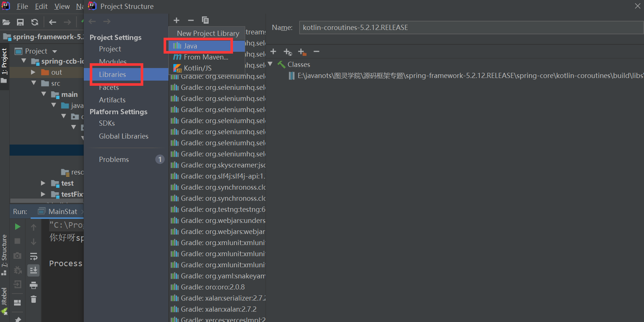Screen dimensions: 644x322
Task: Click the copy library icon
Action: point(205,20)
